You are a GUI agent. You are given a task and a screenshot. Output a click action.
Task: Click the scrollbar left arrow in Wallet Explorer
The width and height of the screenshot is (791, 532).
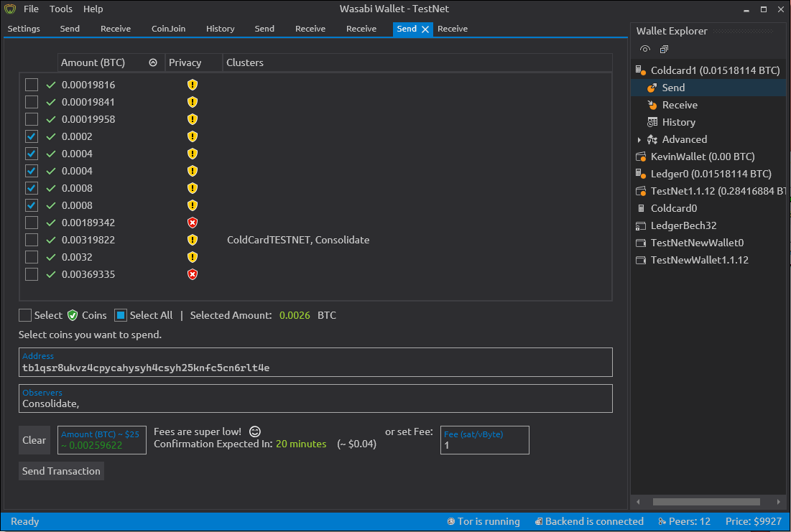[638, 502]
